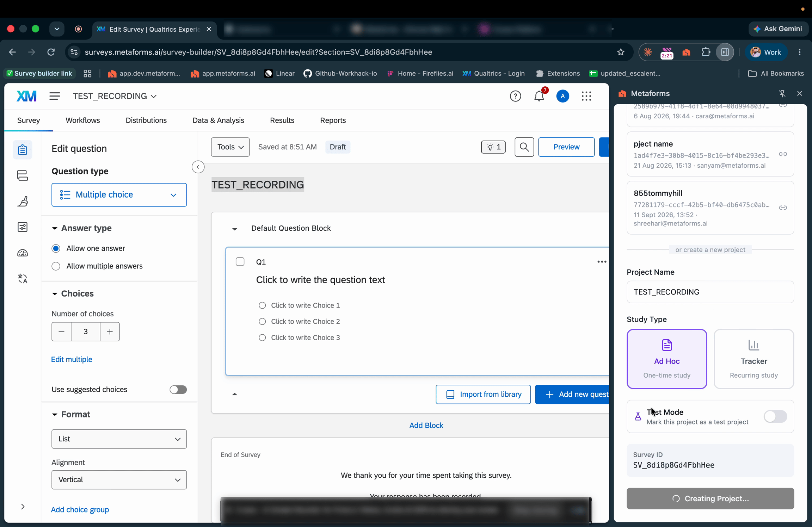The image size is (812, 527).
Task: Open the notifications bell
Action: pyautogui.click(x=539, y=96)
